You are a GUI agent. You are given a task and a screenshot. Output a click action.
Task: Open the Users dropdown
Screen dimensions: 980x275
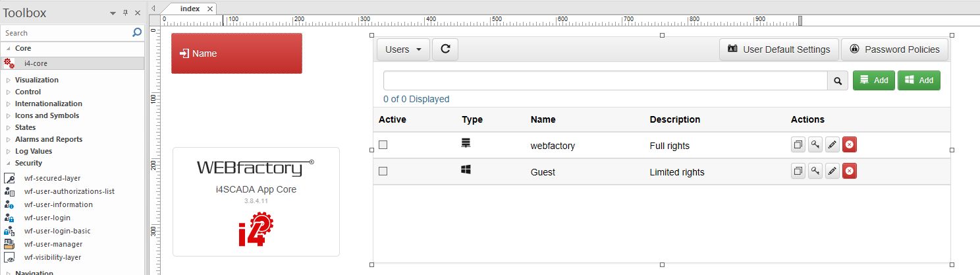pyautogui.click(x=403, y=49)
